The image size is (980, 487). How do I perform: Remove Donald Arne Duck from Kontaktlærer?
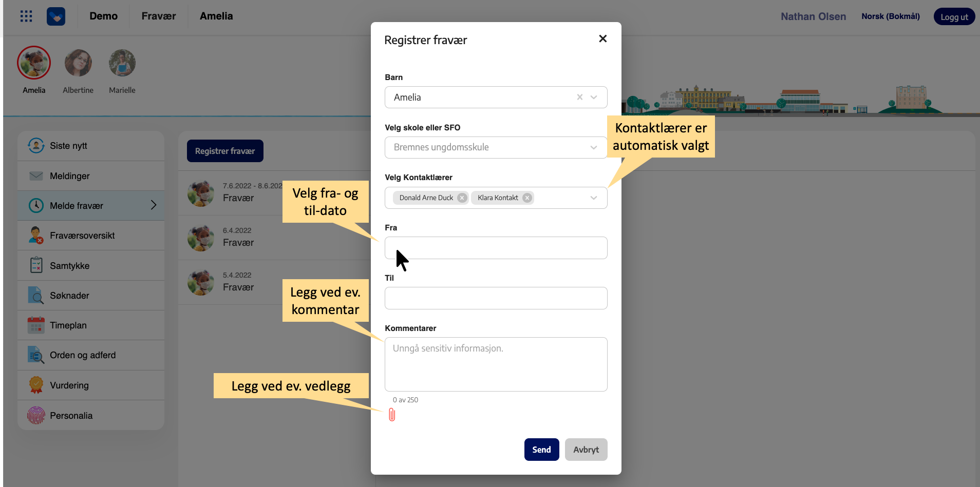(462, 198)
